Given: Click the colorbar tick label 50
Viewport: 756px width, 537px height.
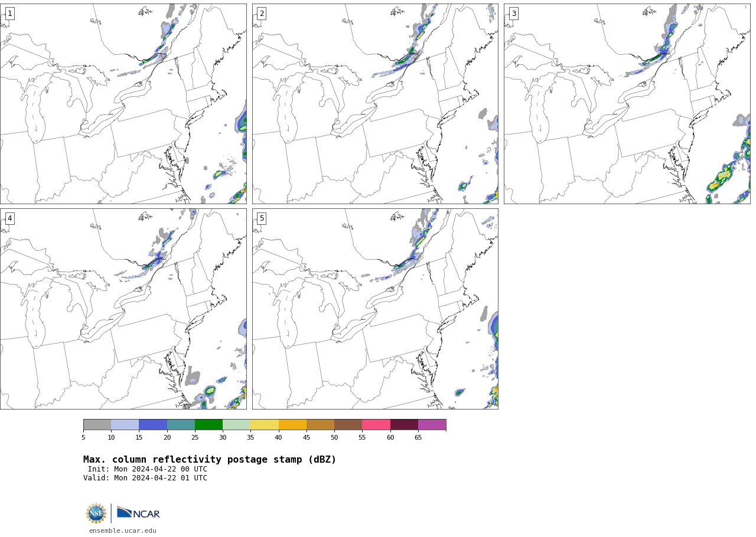Looking at the screenshot, I should tap(334, 437).
